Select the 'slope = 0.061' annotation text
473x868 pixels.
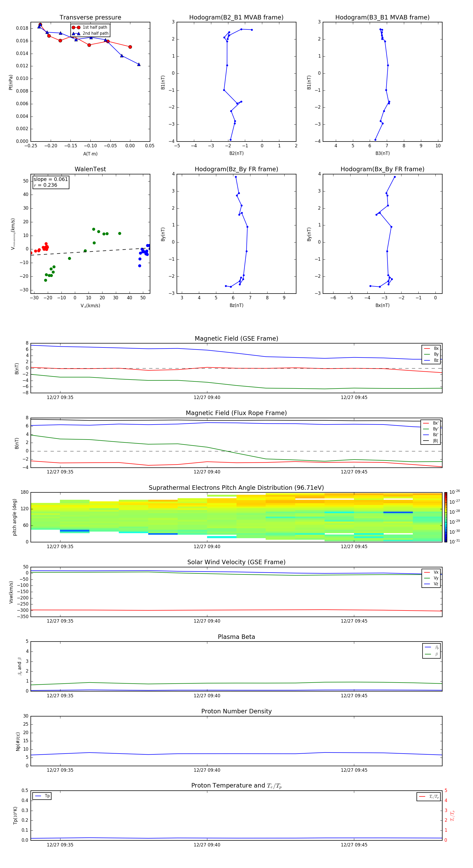[50, 179]
